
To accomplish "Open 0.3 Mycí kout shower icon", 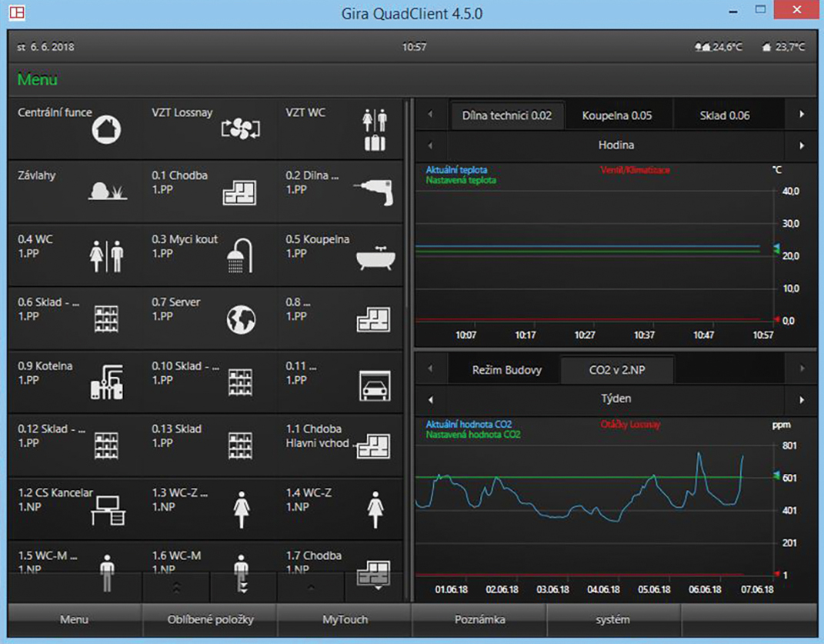I will pos(240,256).
